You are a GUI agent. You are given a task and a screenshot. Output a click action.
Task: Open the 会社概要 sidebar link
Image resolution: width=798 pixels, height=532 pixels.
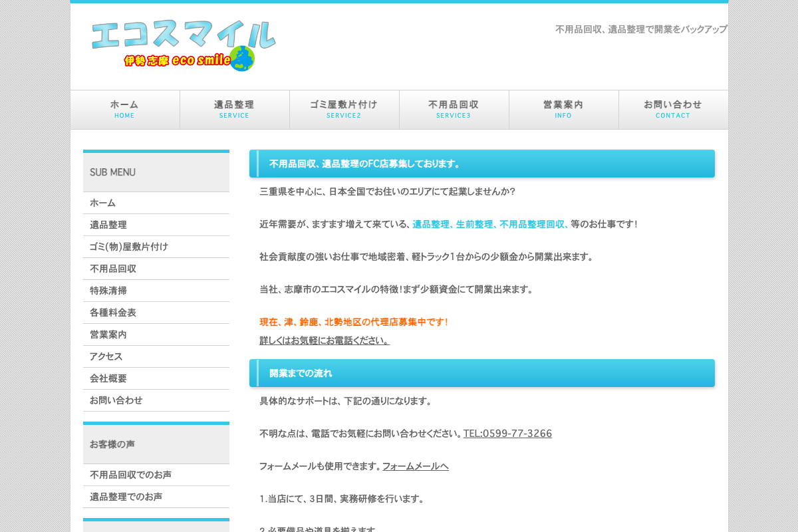(156, 378)
